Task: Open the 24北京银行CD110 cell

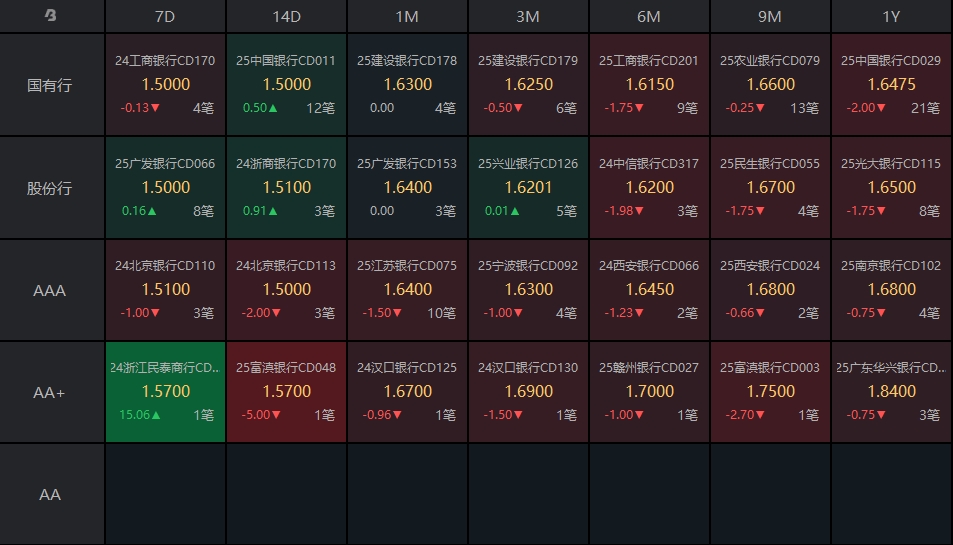Action: (165, 290)
